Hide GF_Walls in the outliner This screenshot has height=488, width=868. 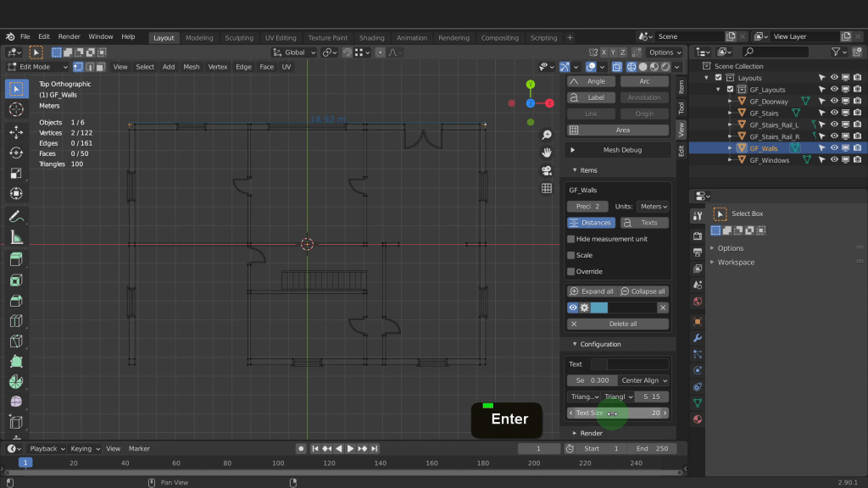click(834, 147)
